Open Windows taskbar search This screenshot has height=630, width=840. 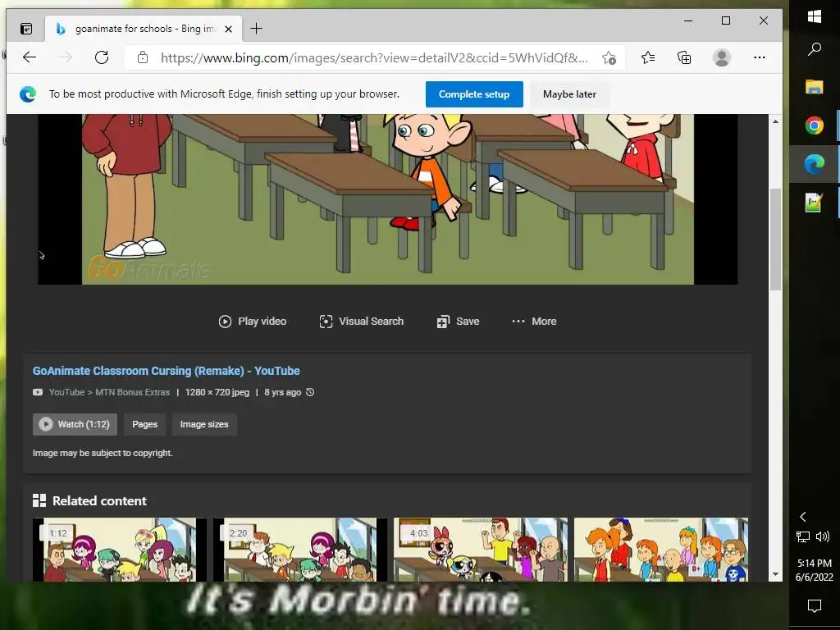(815, 49)
